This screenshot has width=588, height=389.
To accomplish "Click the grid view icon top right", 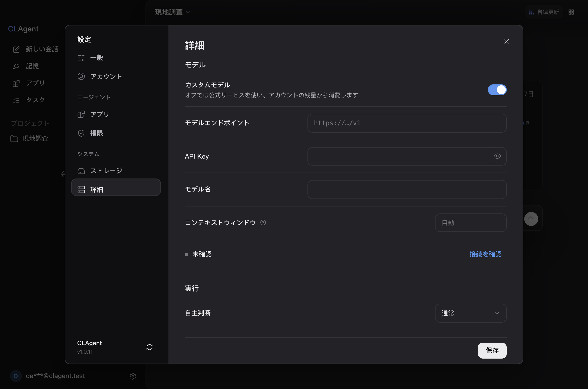I will pos(571,12).
